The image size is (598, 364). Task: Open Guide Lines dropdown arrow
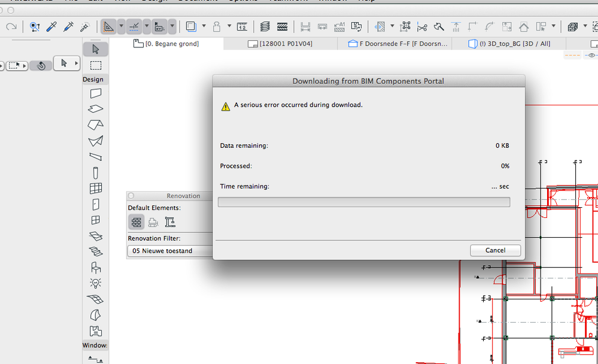point(122,27)
